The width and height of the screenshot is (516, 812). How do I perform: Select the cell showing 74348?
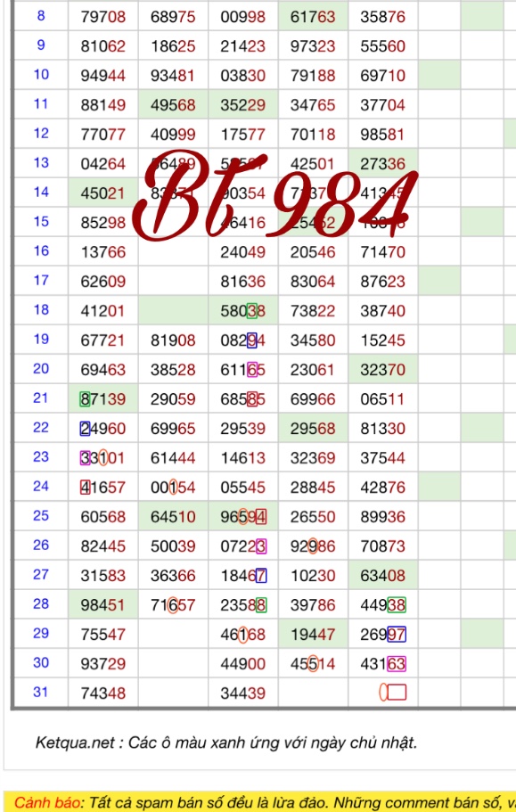103,693
